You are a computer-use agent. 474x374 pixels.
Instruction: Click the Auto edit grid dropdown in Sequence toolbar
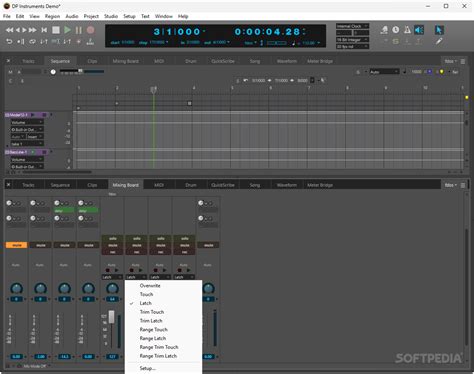384,72
